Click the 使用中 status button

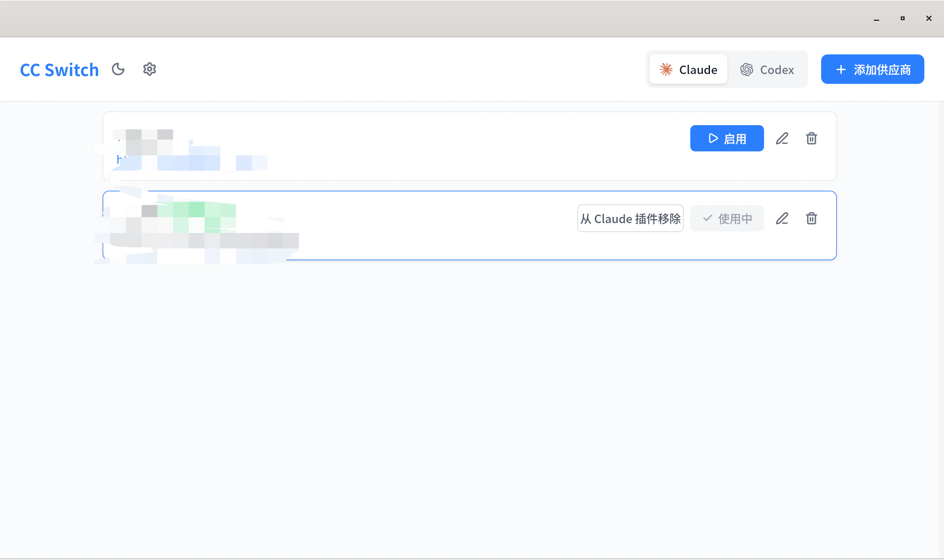[x=727, y=219]
